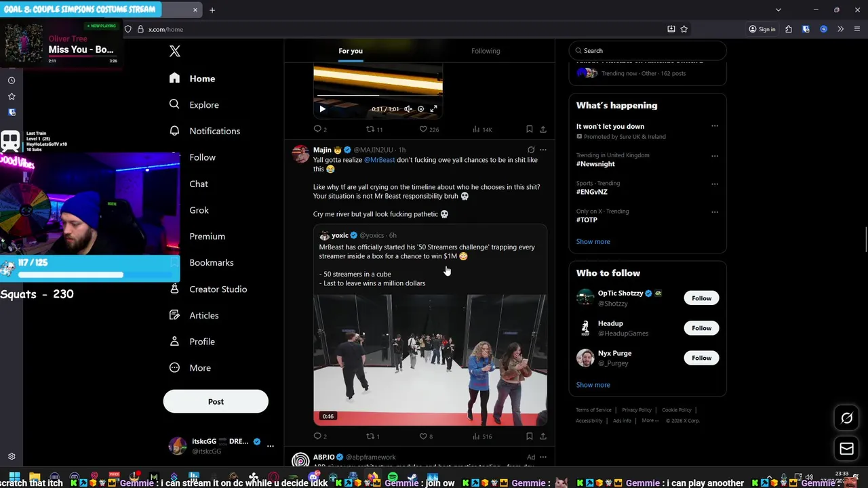Open options for the Sure promoted trend
Screen dimensions: 868x488
tap(715, 126)
